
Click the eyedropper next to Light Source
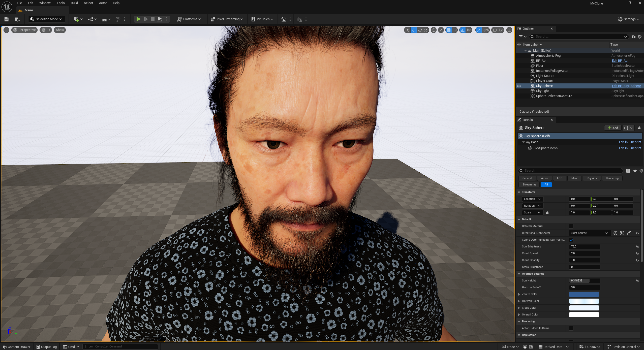point(629,233)
